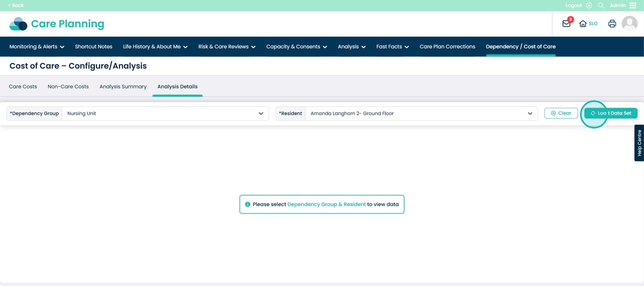Open the Admin apps grid icon

click(633, 5)
